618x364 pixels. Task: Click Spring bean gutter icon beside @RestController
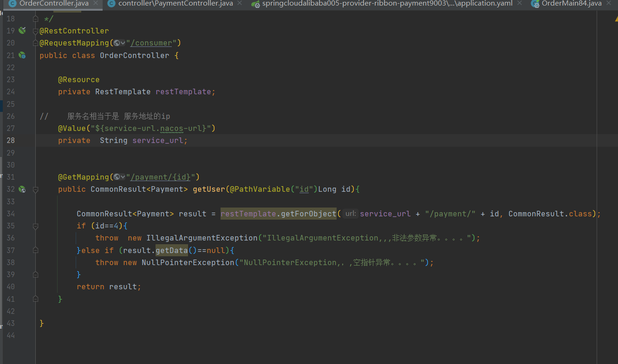click(22, 31)
